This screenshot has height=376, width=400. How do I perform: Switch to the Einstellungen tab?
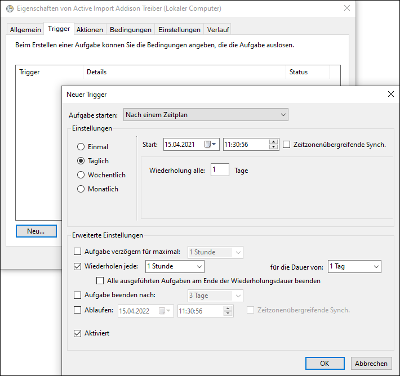pyautogui.click(x=179, y=30)
